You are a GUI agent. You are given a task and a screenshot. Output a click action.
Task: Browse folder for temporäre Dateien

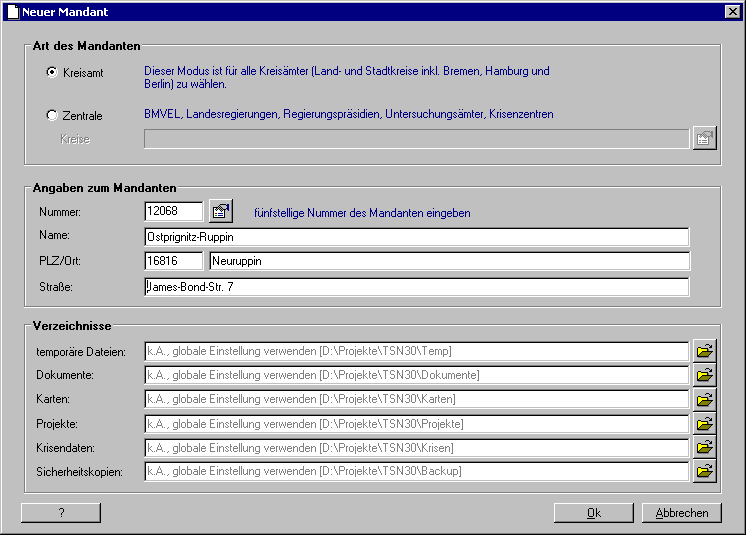coord(705,351)
